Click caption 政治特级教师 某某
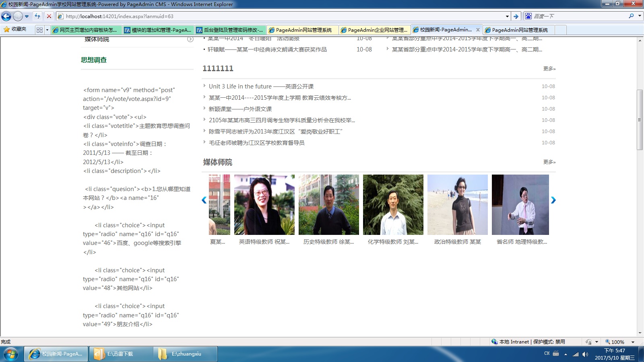The height and width of the screenshot is (362, 644). coord(458,242)
